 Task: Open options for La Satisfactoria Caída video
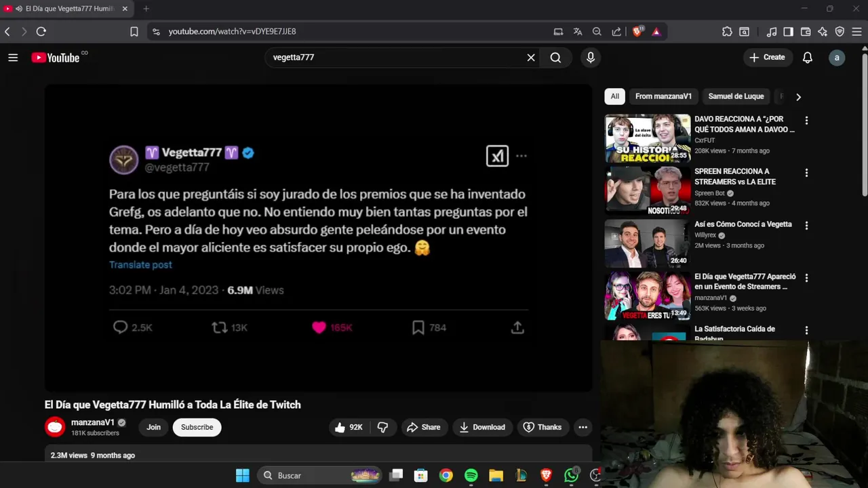[806, 330]
